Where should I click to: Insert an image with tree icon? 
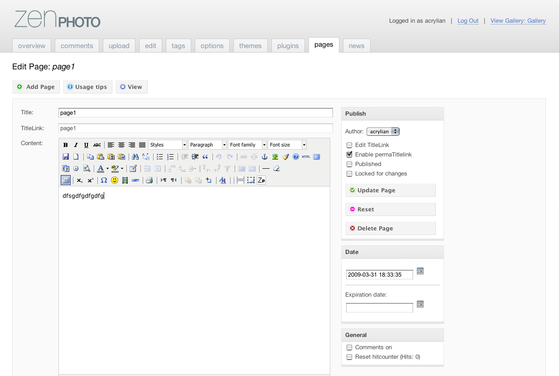pyautogui.click(x=275, y=157)
